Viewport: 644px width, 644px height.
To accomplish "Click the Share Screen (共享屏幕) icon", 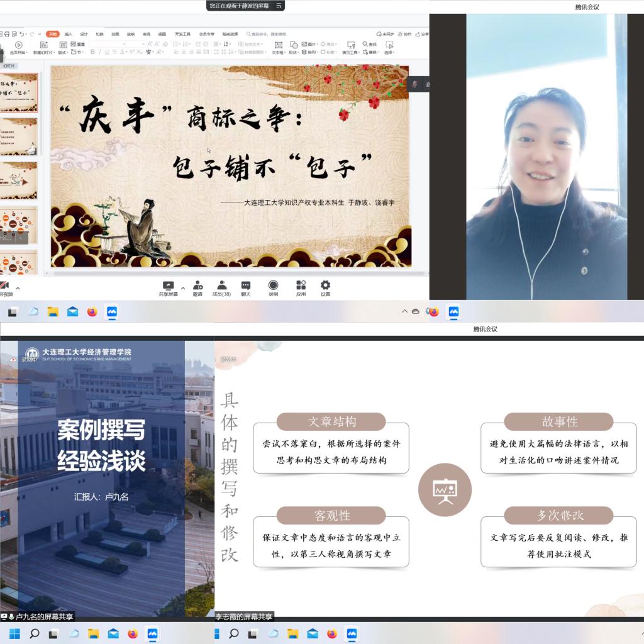I will point(168,286).
